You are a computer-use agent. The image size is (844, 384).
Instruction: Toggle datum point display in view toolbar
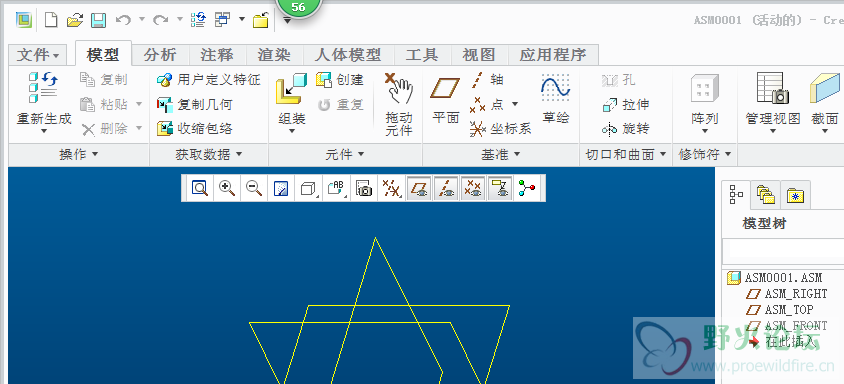pyautogui.click(x=473, y=188)
